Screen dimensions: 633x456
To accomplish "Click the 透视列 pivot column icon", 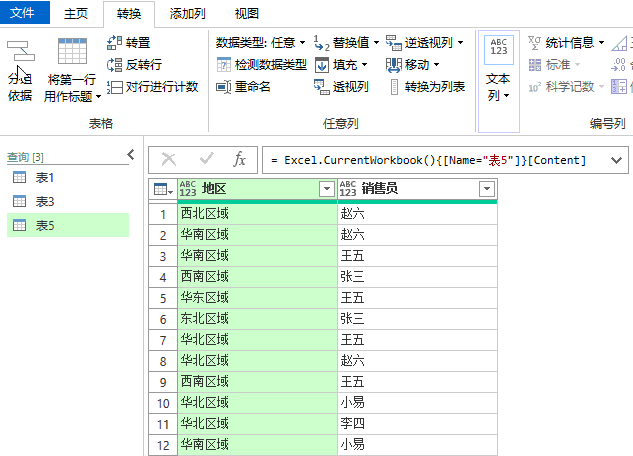I will [x=322, y=87].
